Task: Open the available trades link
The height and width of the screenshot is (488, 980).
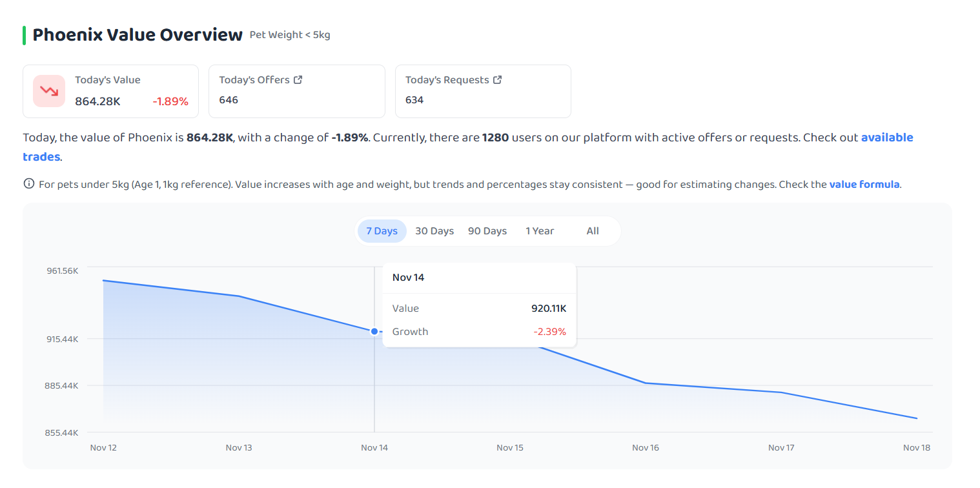Action: click(x=468, y=147)
